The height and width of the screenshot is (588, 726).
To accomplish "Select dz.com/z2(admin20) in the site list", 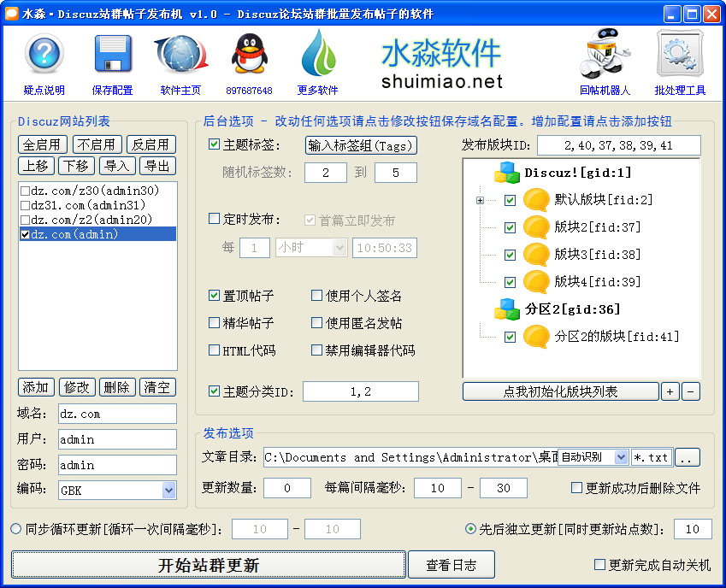I will 97,220.
